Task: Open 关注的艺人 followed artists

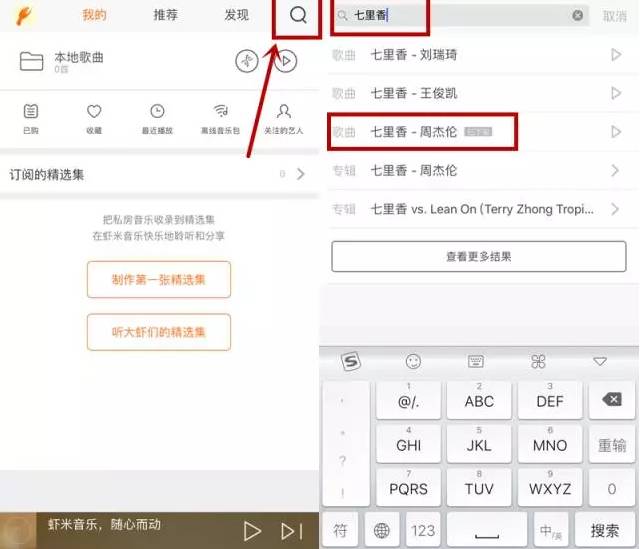Action: 283,119
